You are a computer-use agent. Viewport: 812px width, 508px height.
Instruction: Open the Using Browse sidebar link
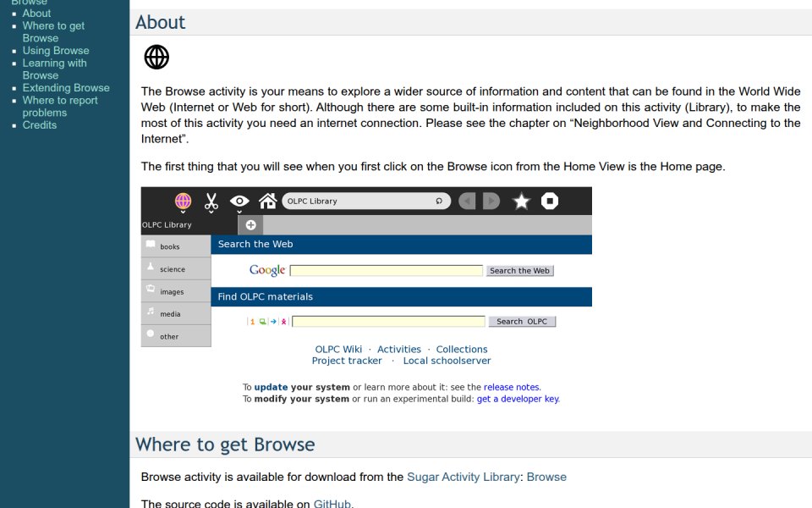coord(56,51)
